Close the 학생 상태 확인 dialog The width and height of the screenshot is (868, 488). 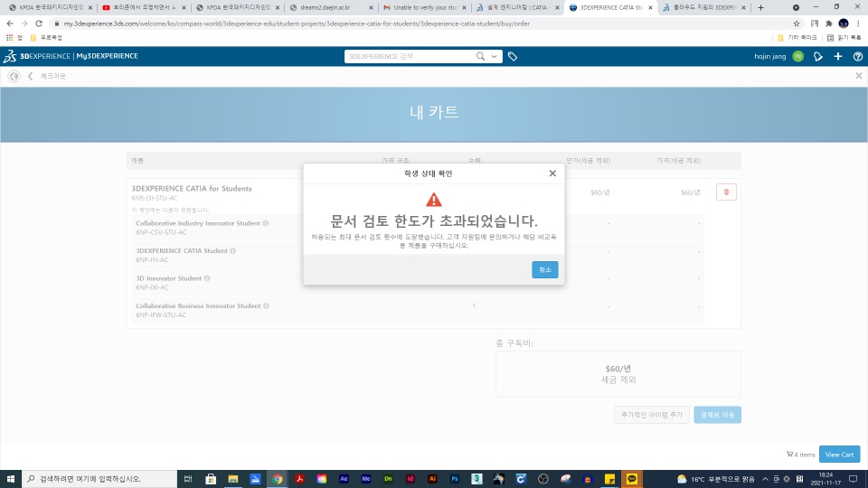(552, 174)
